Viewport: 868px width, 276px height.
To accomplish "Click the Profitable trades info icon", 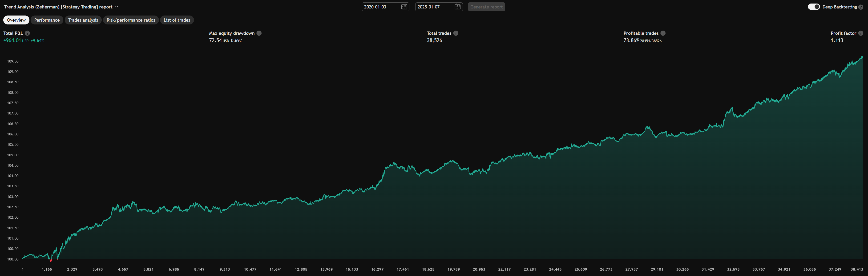I will [x=663, y=33].
